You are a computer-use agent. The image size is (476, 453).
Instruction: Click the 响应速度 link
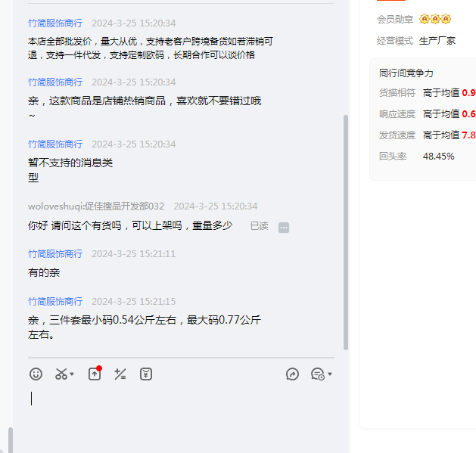397,114
